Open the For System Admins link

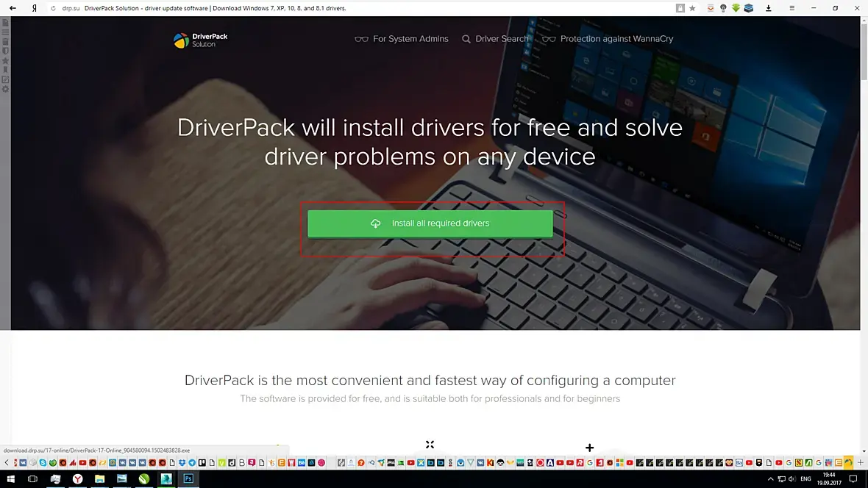(402, 39)
